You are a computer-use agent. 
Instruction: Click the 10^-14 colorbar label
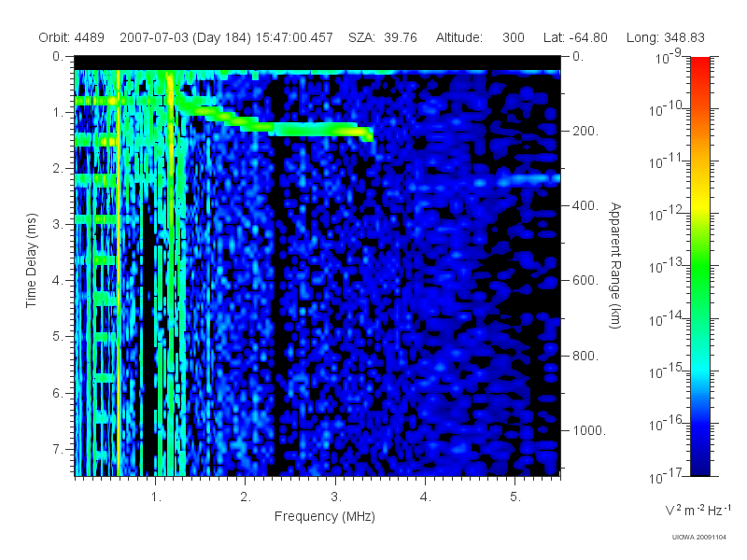tap(666, 318)
